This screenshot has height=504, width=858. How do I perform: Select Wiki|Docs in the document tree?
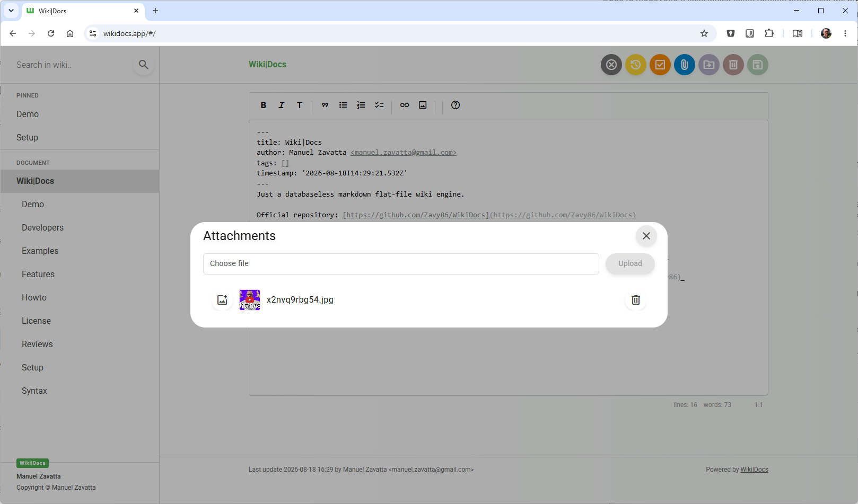(x=80, y=181)
